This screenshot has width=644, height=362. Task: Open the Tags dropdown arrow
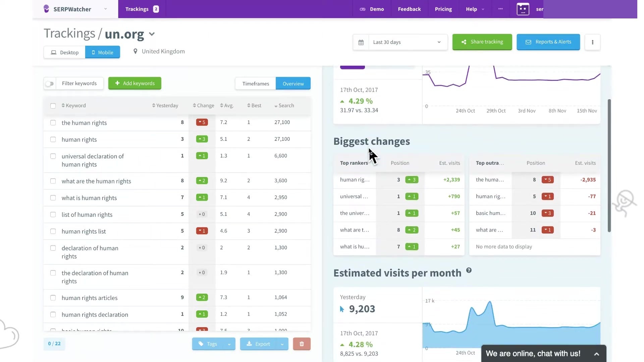[x=229, y=344]
